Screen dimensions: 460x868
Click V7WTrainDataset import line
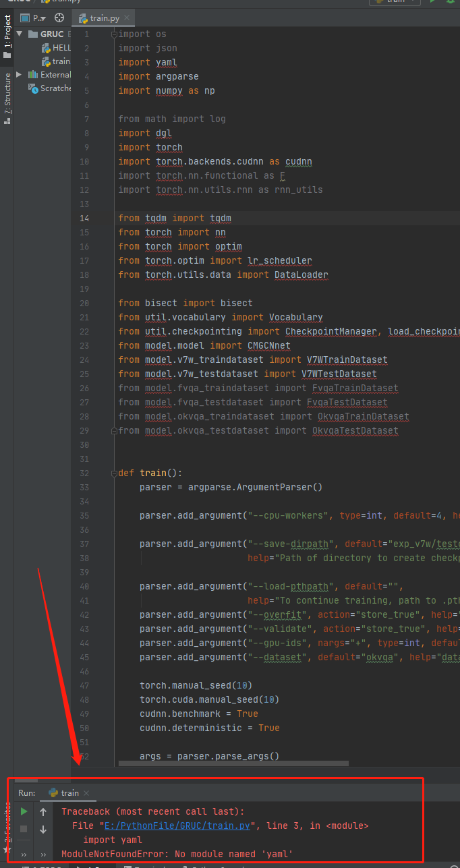(253, 359)
